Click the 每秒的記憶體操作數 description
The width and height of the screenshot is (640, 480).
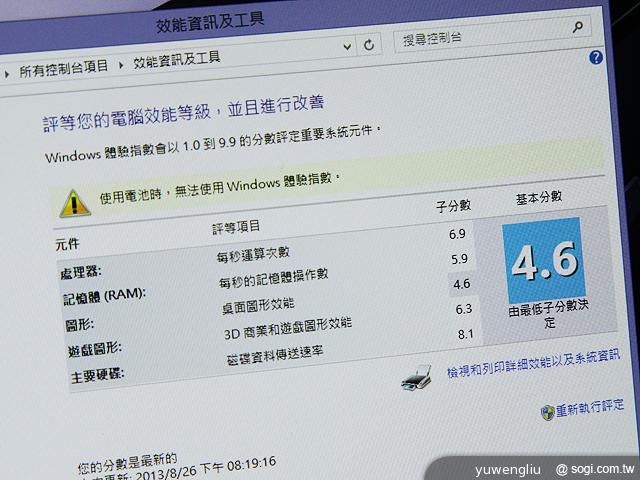click(273, 278)
